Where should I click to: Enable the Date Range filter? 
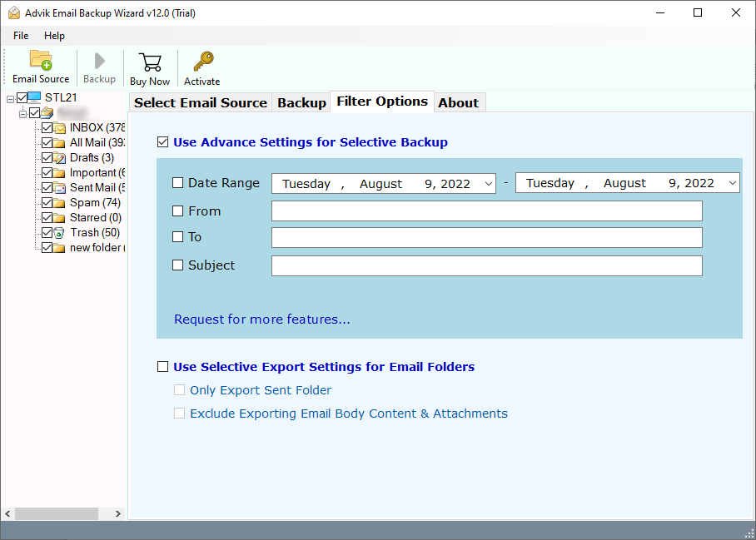[x=177, y=183]
